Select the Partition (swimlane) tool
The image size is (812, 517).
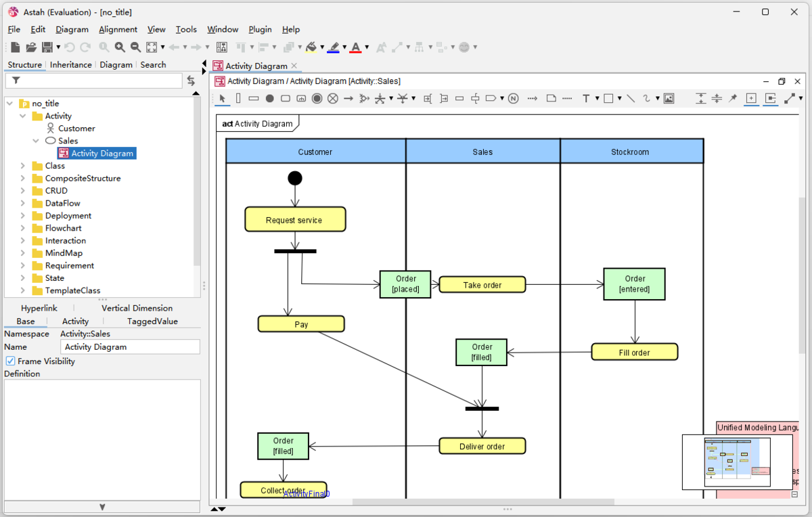click(238, 98)
